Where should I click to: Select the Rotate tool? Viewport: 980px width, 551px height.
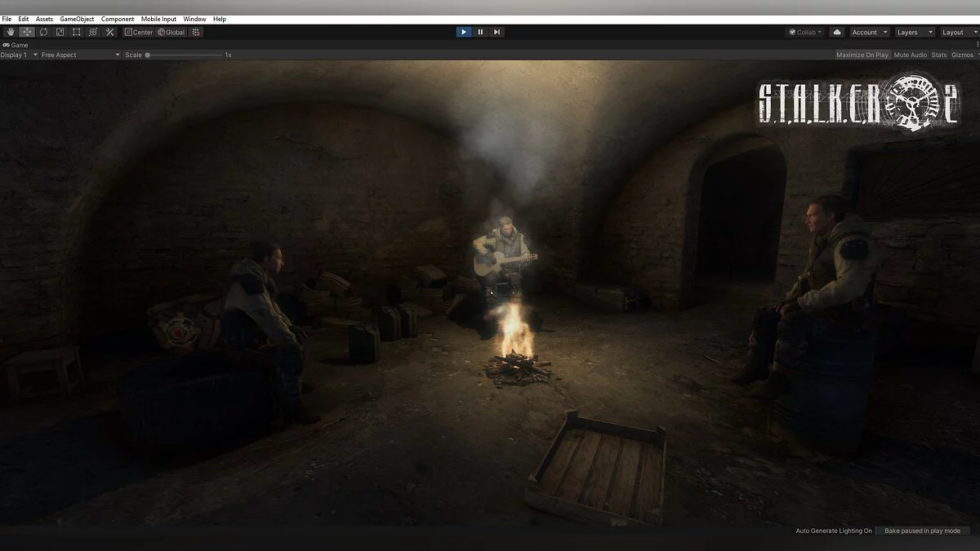click(x=43, y=32)
